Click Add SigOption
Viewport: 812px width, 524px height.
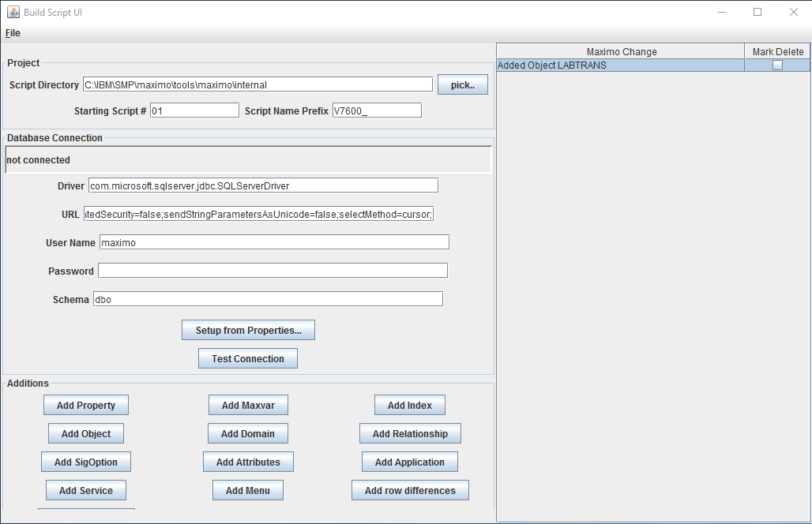[x=85, y=462]
